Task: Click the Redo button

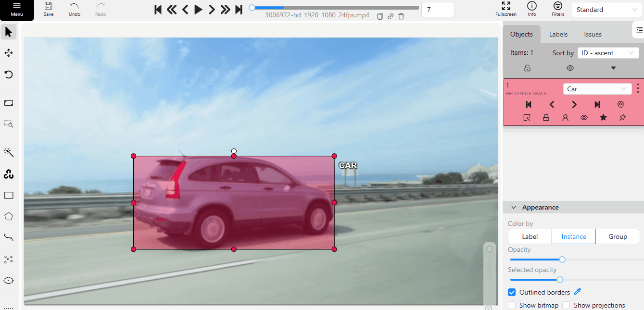Action: pos(101,9)
